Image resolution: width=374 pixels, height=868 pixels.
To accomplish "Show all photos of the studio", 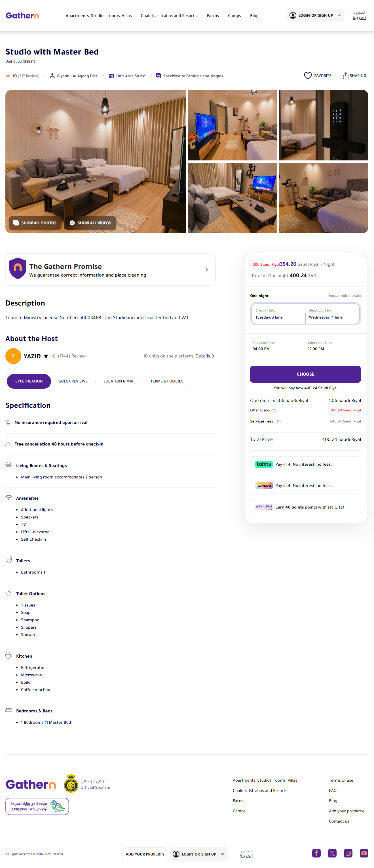I will pyautogui.click(x=35, y=223).
